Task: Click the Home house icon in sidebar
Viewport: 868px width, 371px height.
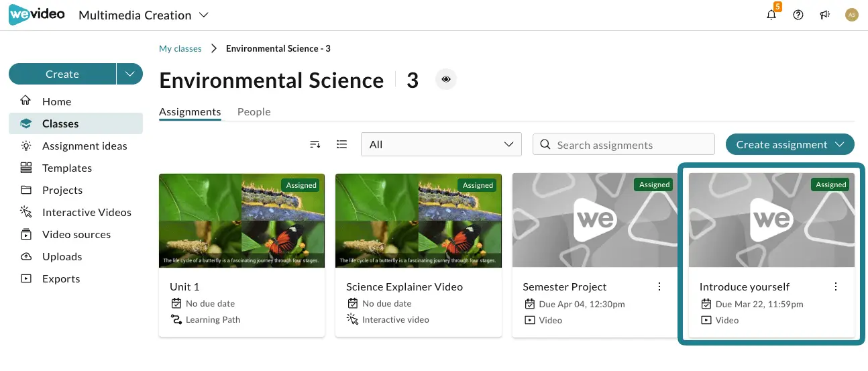Action: point(26,101)
